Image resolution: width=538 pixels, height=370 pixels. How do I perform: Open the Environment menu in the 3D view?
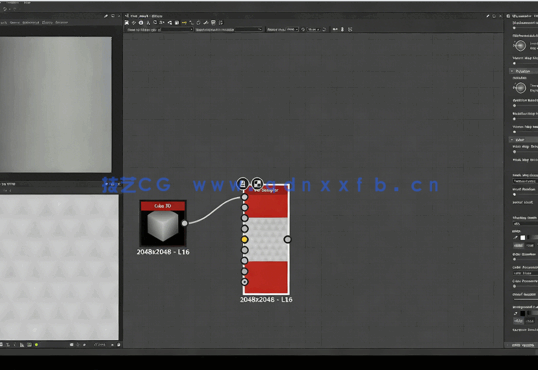coord(31,22)
